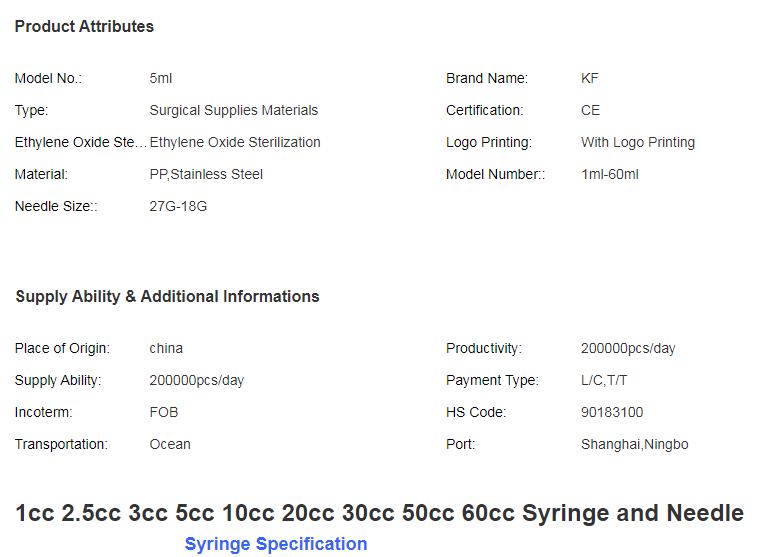
Task: Click the truncated Ethylene Oxide Ste... label
Action: pyautogui.click(x=81, y=142)
